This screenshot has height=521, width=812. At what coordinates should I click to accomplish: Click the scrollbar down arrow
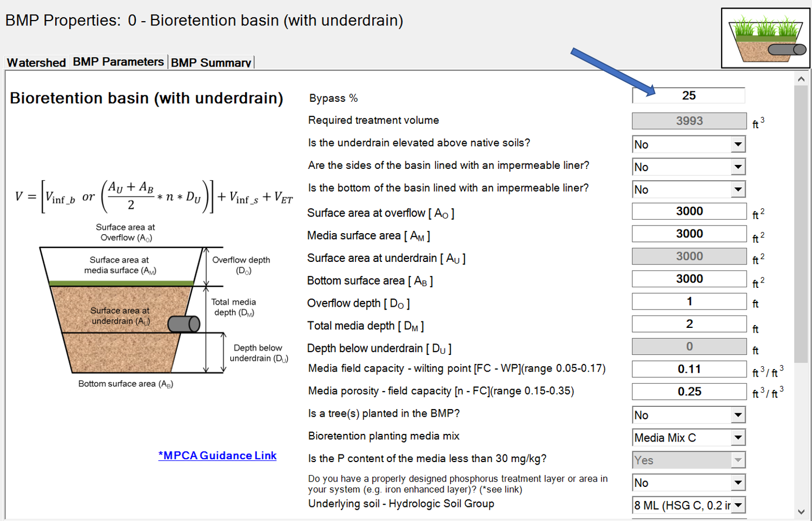click(x=801, y=511)
